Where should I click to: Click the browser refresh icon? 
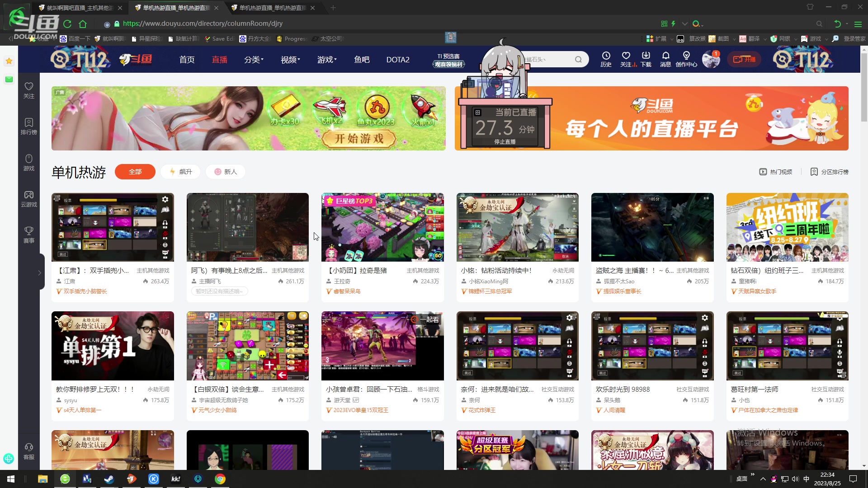67,24
